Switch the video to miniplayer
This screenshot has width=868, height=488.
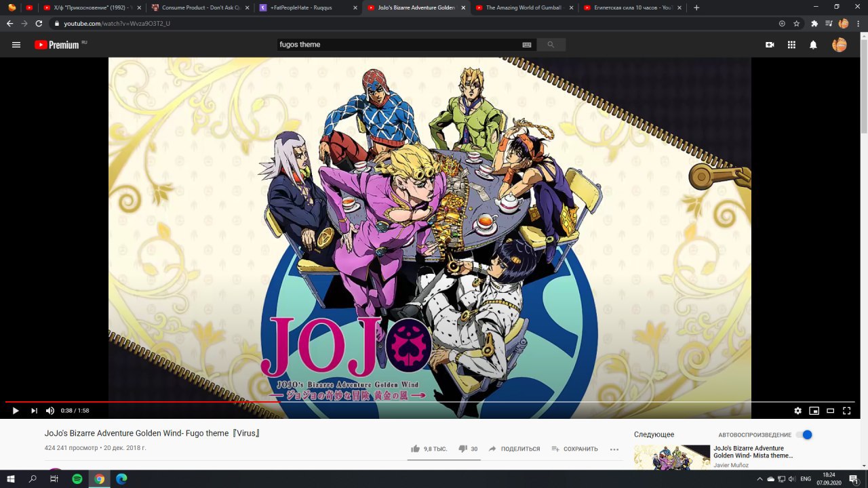tap(814, 411)
